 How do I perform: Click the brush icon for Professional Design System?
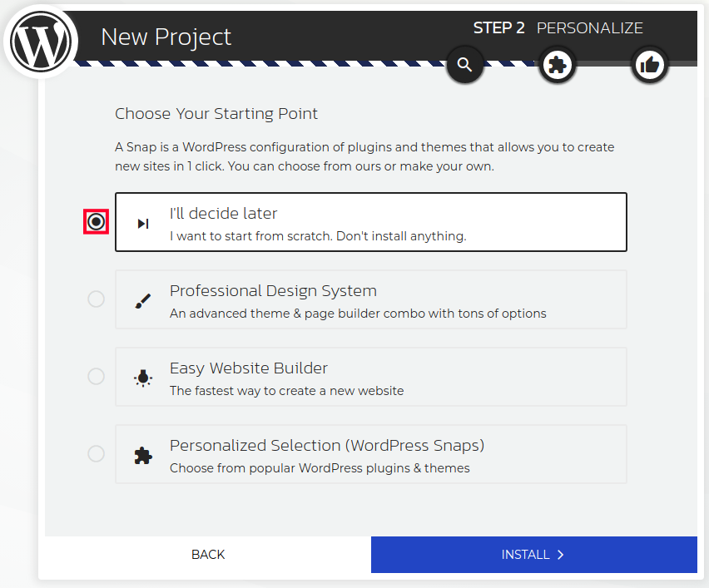coord(142,299)
